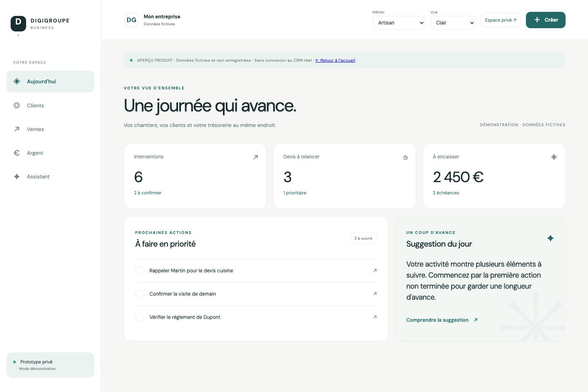Open the Métier dropdown showing Artisan
The height and width of the screenshot is (392, 588).
[x=399, y=23]
